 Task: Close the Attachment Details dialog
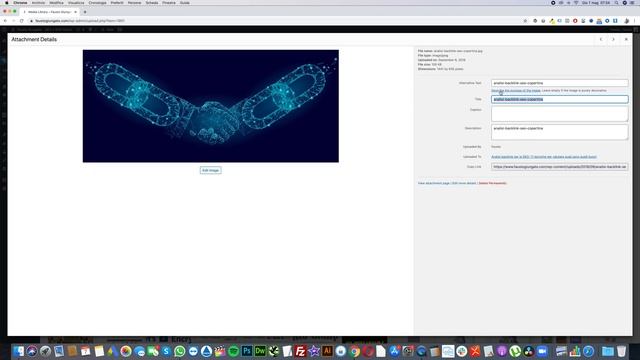[x=626, y=40]
